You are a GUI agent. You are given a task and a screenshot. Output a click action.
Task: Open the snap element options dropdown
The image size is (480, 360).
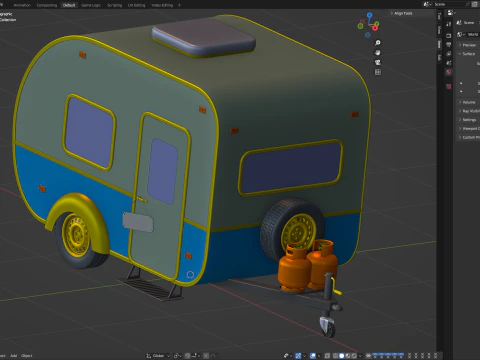pyautogui.click(x=196, y=356)
